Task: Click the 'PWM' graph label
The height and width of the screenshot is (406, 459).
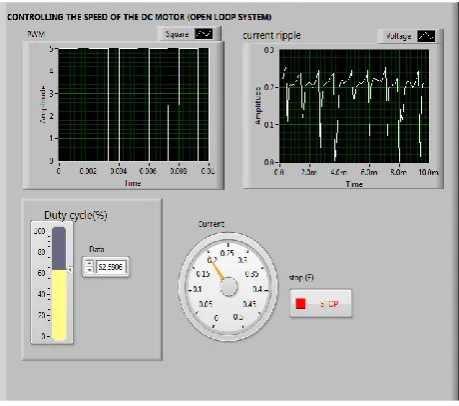Action: point(36,34)
